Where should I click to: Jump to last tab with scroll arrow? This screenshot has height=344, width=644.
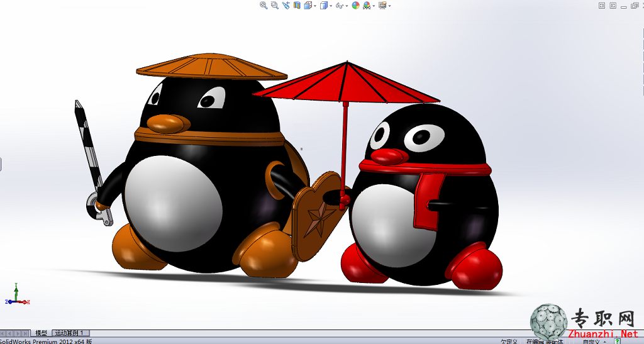[25, 333]
